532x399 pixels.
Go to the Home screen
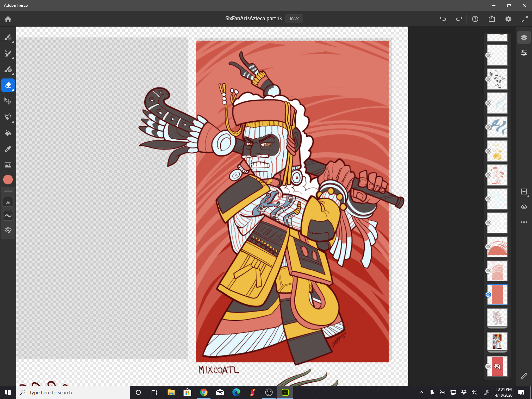coord(8,19)
